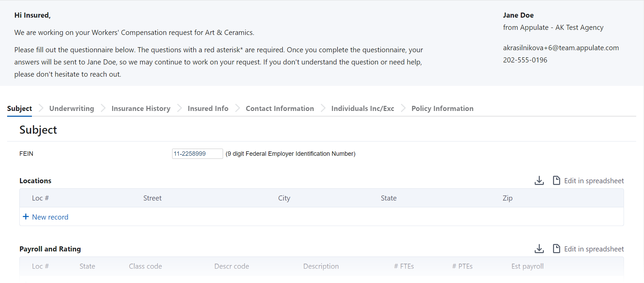The image size is (644, 283).
Task: Select Individuals Inc/Exc tab
Action: 363,109
